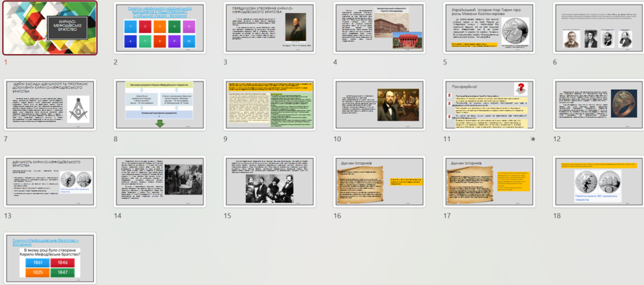The image size is (644, 285).
Task: Pick slide 8 diagram with green arrow
Action: coord(160,105)
